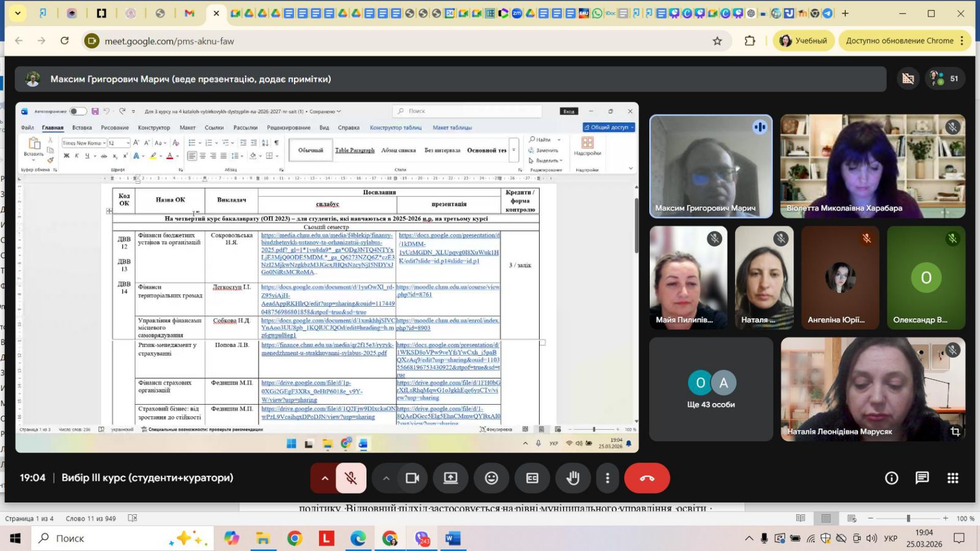Open the Рецензирование tab in shared Word
980x551 pixels.
(288, 127)
